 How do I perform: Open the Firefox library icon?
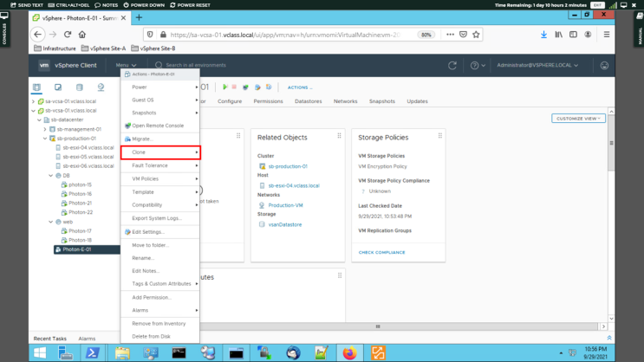pos(558,35)
